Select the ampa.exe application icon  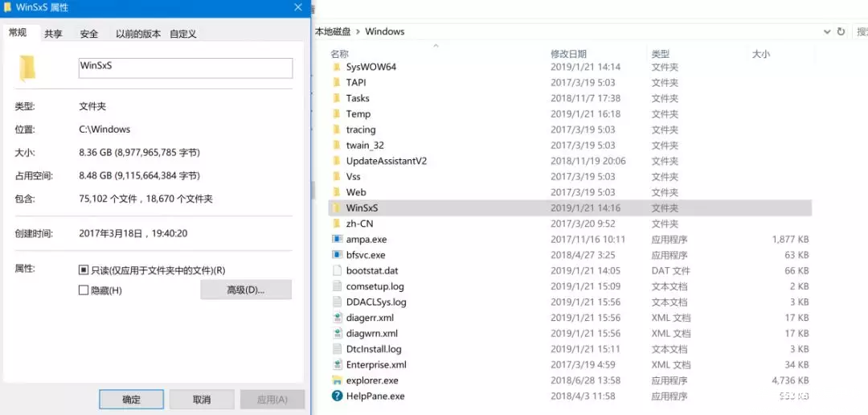pyautogui.click(x=338, y=240)
